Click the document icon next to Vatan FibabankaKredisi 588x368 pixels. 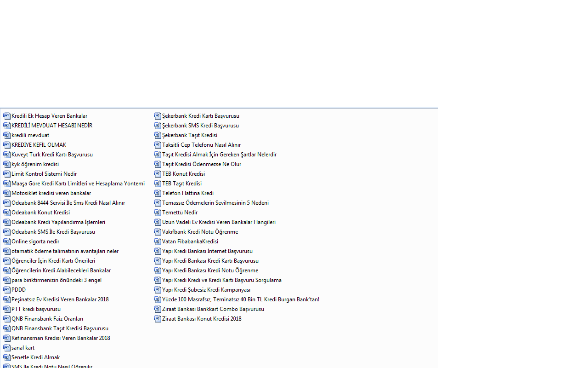(x=158, y=241)
